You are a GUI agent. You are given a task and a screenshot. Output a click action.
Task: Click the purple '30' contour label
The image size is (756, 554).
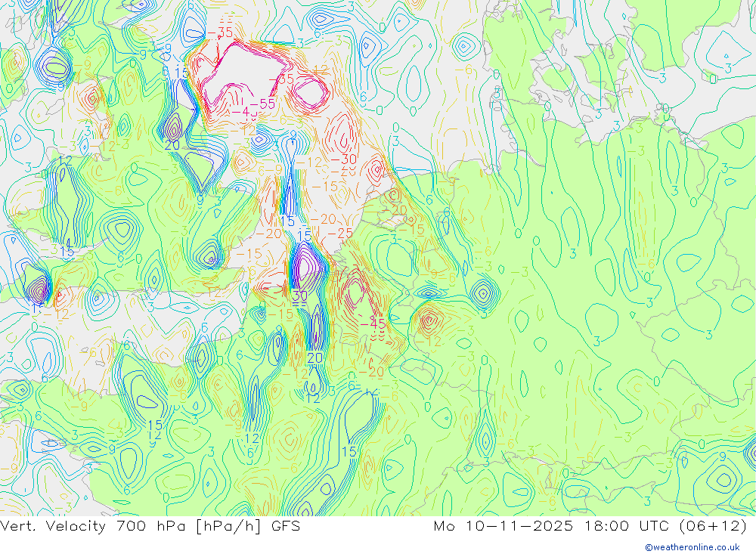pos(300,295)
